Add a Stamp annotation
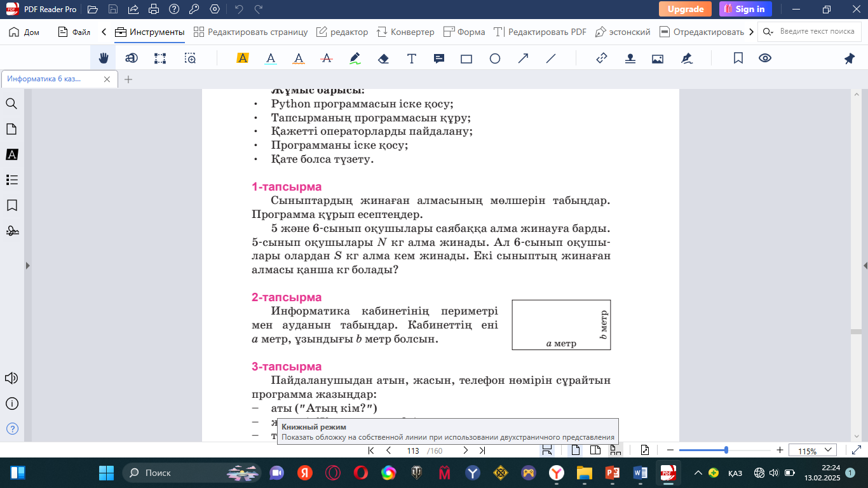Screen dimensions: 868x488 coord(630,58)
